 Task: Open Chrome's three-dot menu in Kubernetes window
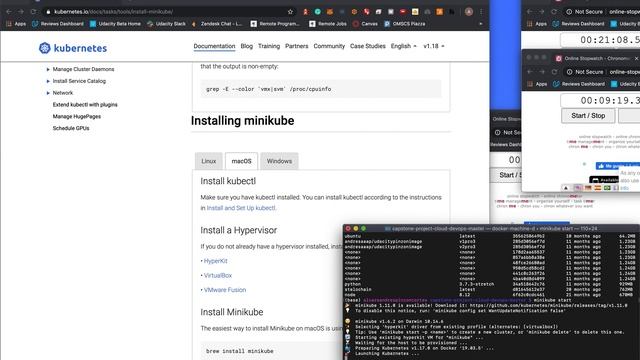481,12
